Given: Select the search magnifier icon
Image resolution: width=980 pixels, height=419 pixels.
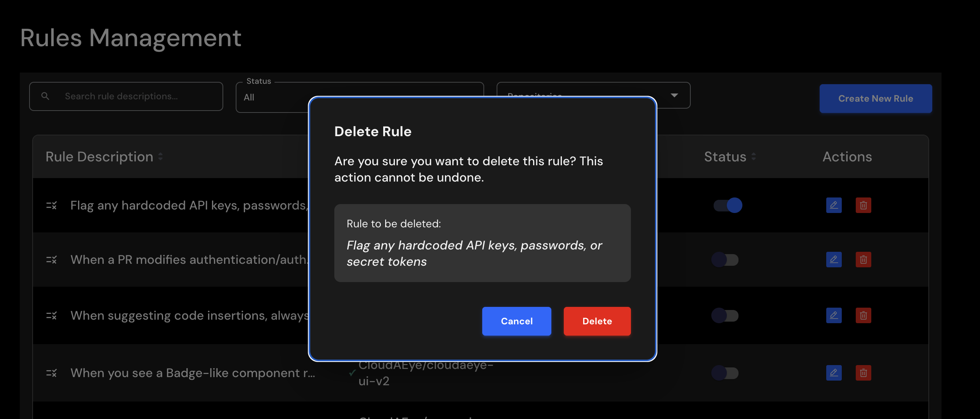Looking at the screenshot, I should tap(46, 96).
